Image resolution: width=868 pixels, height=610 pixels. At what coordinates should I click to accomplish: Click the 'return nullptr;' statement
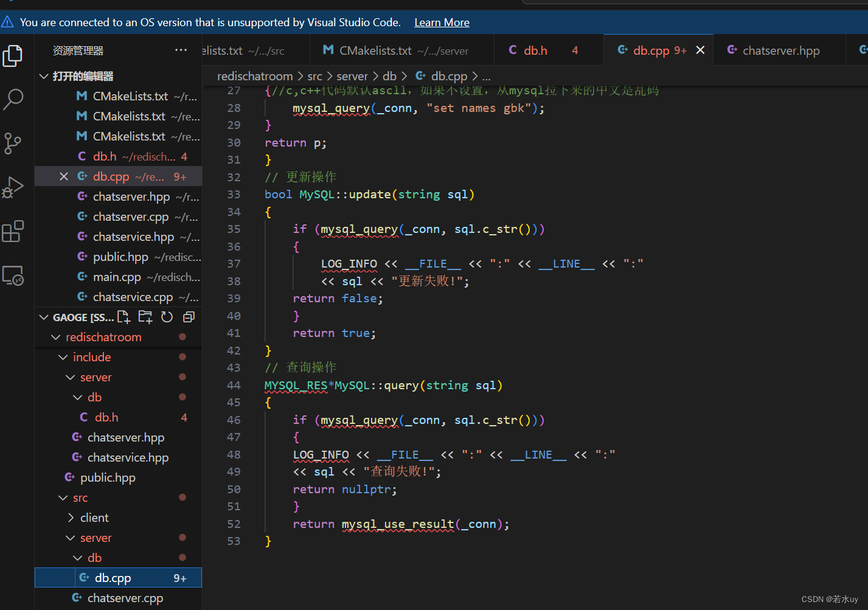345,490
